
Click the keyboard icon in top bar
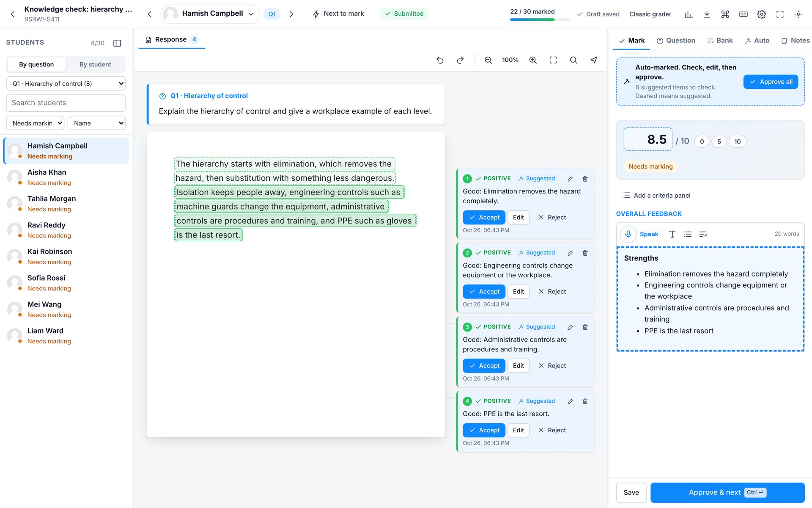pyautogui.click(x=743, y=14)
